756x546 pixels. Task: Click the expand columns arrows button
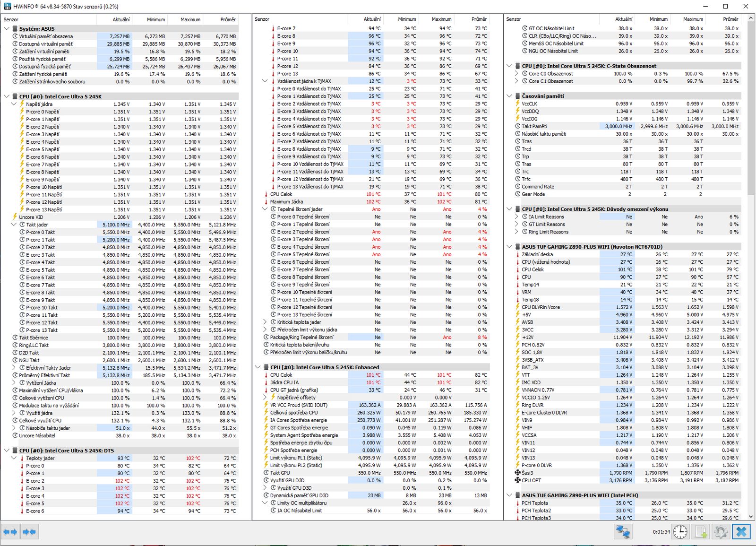pyautogui.click(x=10, y=532)
